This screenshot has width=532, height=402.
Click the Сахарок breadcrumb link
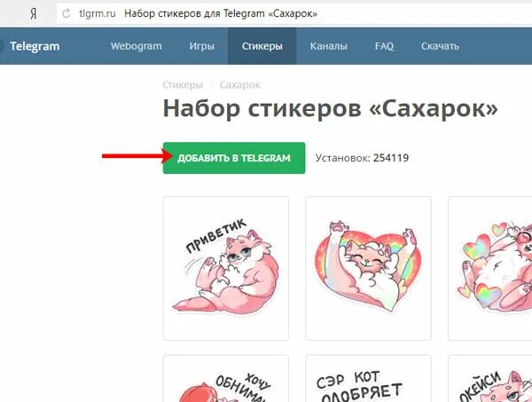[x=240, y=85]
